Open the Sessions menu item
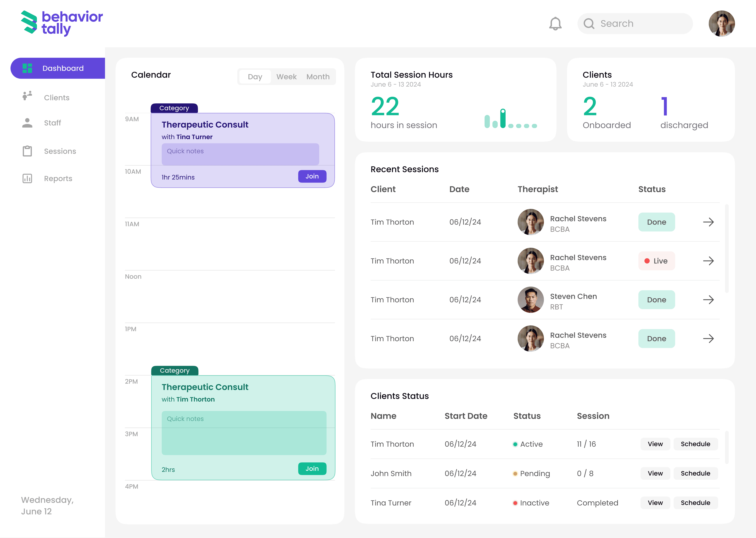The height and width of the screenshot is (538, 756). [x=60, y=151]
